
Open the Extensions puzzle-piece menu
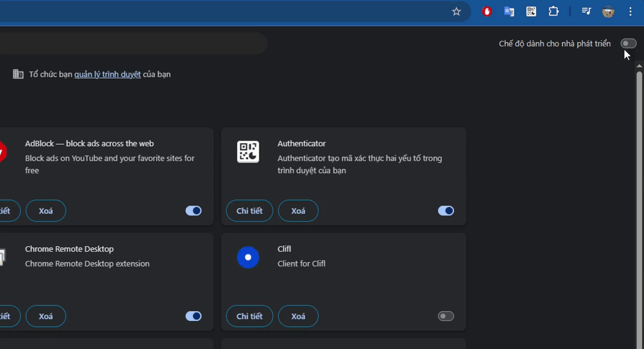pyautogui.click(x=553, y=11)
